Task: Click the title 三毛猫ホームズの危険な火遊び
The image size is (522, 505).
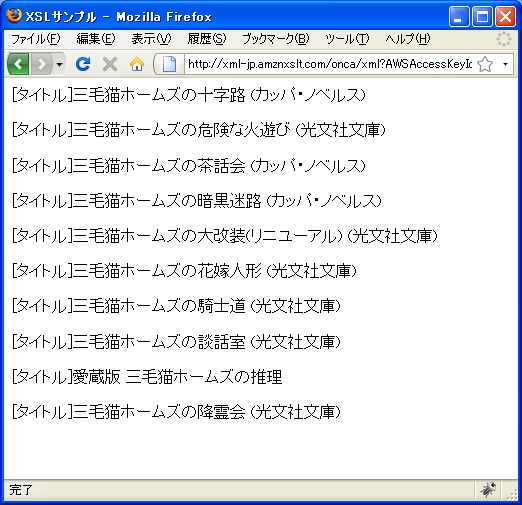Action: point(181,130)
